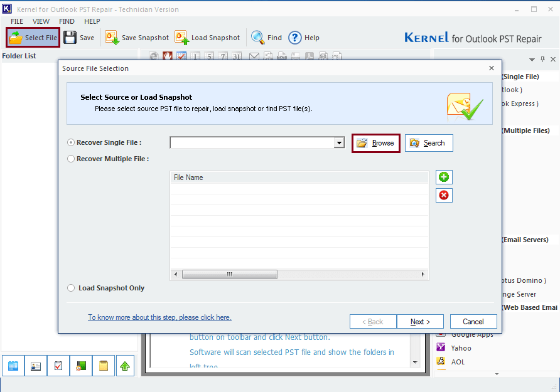Expand the source file path dropdown arrow
The height and width of the screenshot is (392, 560).
(x=339, y=142)
